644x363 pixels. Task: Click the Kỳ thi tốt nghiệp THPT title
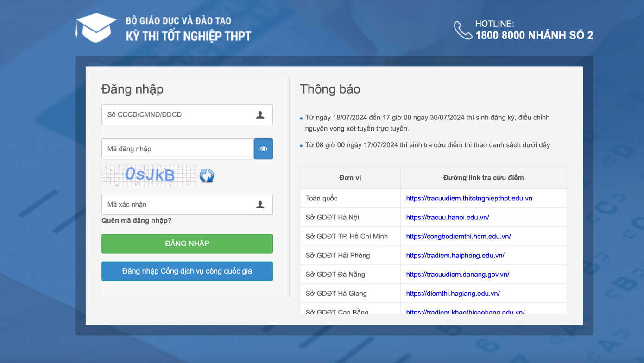188,36
